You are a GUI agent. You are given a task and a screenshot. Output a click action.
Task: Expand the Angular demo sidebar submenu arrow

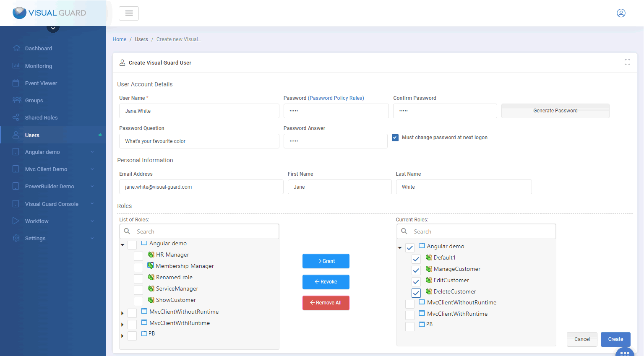92,152
